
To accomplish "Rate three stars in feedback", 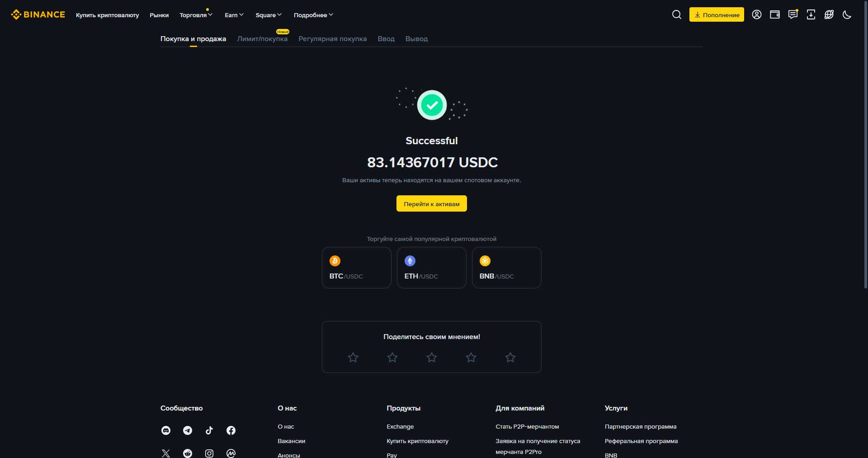I will [432, 358].
